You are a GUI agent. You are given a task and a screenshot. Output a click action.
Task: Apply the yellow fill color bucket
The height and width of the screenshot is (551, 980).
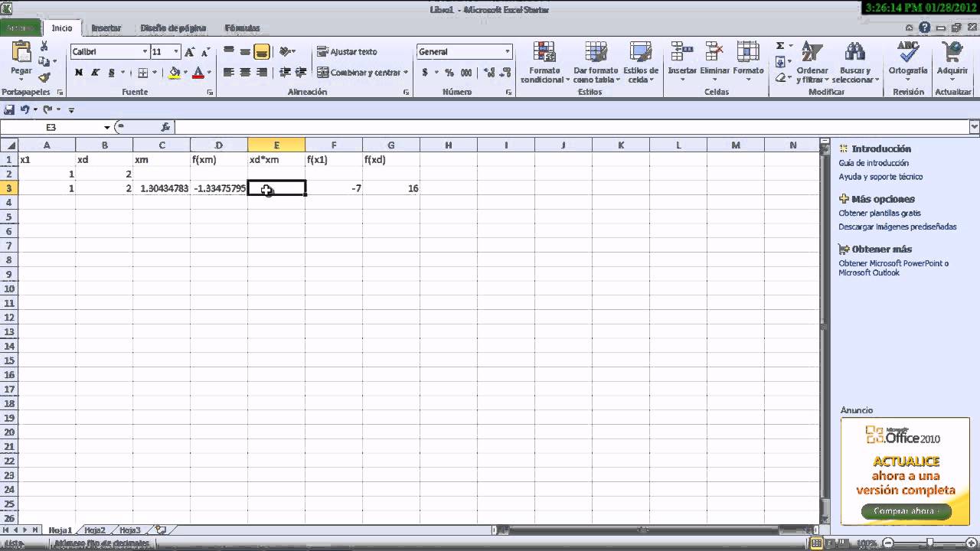tap(175, 73)
